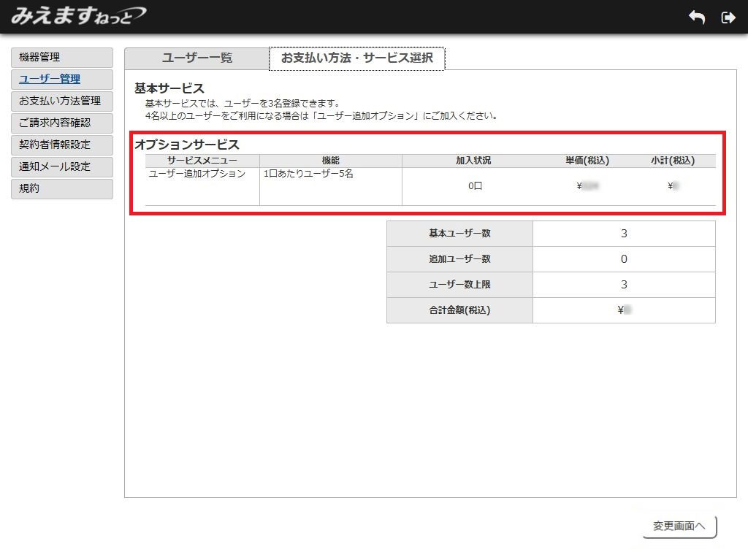Select 契約者情報設定 menu item
Image resolution: width=748 pixels, height=560 pixels.
(62, 145)
